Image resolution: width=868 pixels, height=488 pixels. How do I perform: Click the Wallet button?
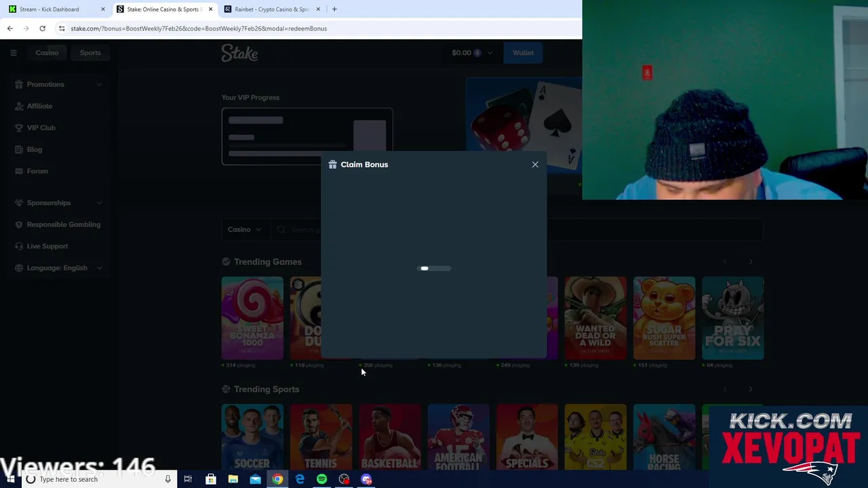523,53
